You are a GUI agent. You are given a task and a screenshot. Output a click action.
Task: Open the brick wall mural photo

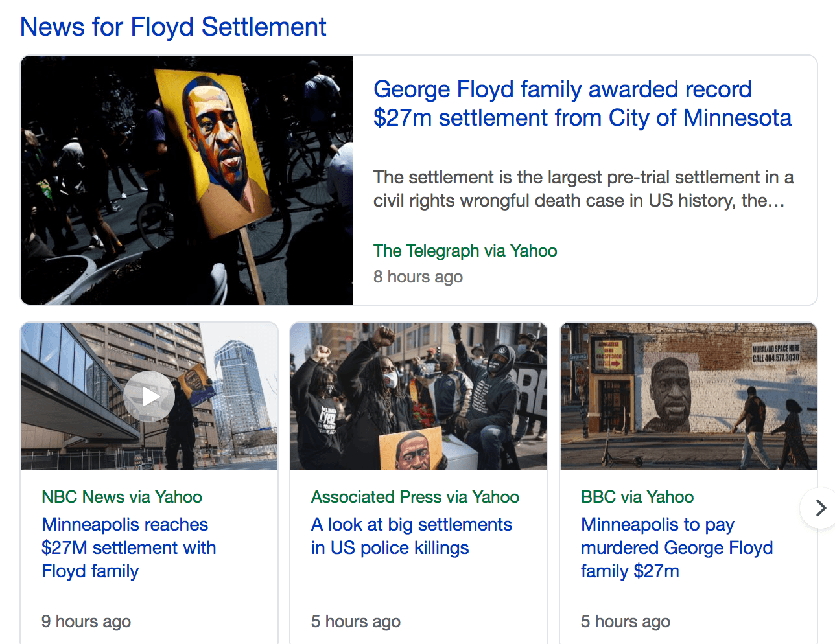click(x=688, y=397)
